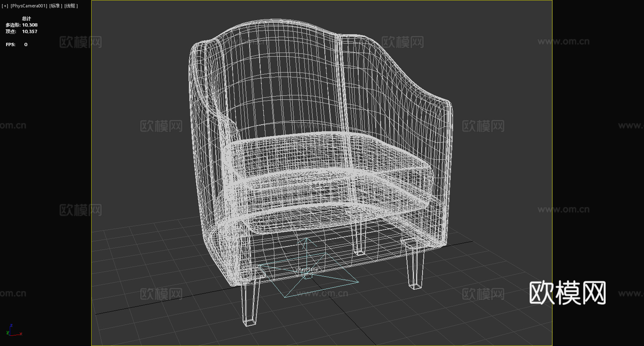Screen dimensions: 644x346
Task: Open the 线框 display mode menu
Action: pos(71,6)
